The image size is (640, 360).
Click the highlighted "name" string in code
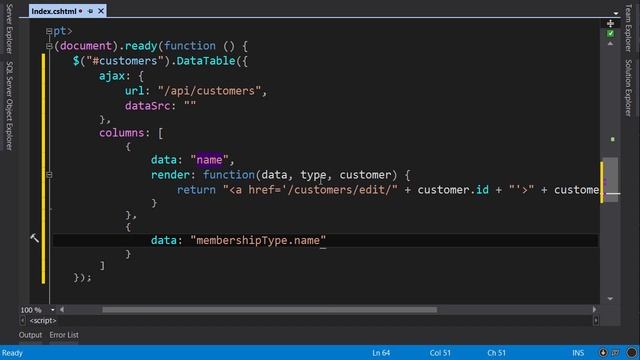[x=209, y=160]
